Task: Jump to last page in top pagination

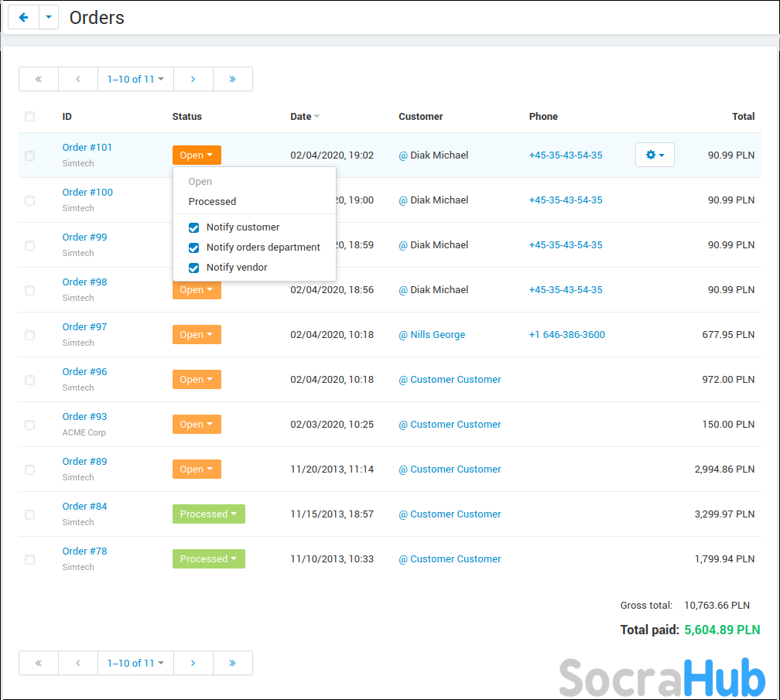Action: (x=232, y=79)
